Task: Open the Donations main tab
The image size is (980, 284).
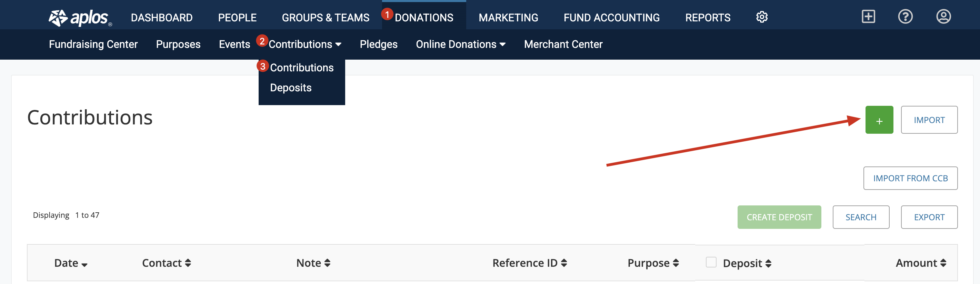Action: (x=424, y=18)
